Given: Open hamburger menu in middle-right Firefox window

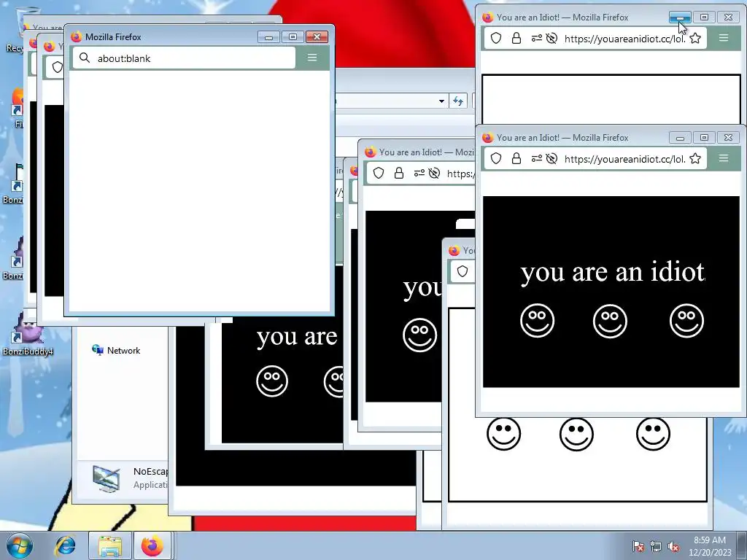Looking at the screenshot, I should (x=724, y=158).
